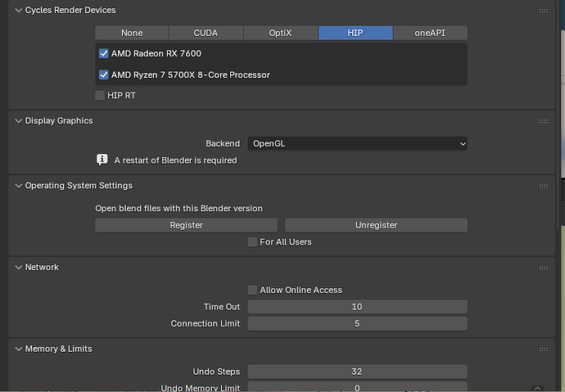Select the CUDA device tab

pyautogui.click(x=206, y=33)
